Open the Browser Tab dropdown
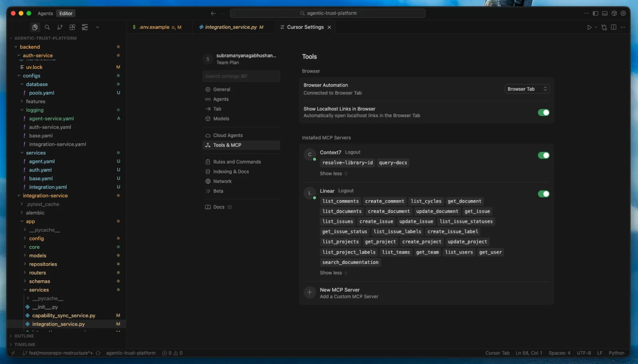This screenshot has width=638, height=364. click(x=527, y=89)
